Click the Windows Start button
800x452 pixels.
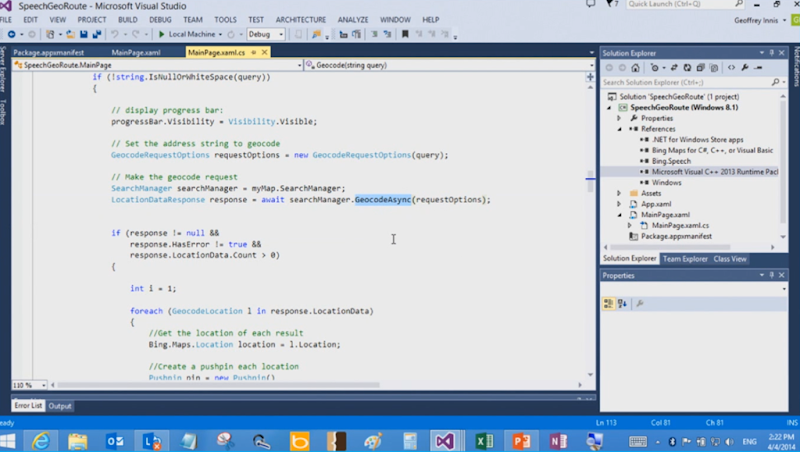(x=8, y=441)
